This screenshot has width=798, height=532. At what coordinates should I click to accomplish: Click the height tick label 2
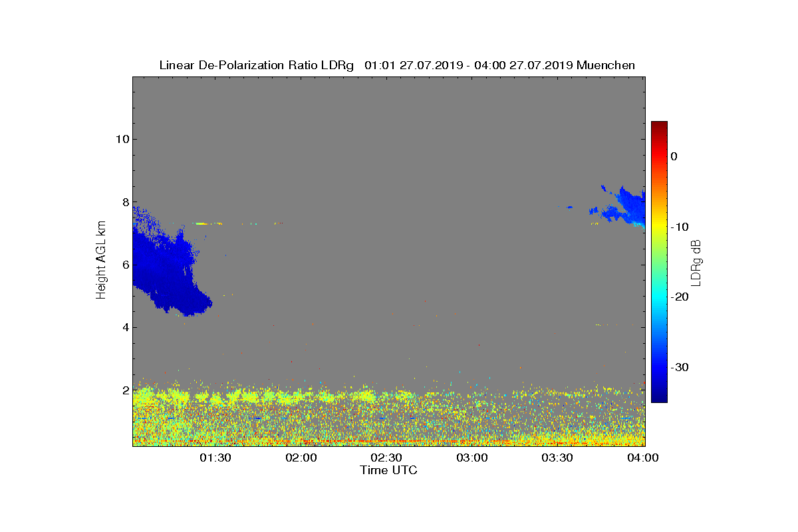(124, 390)
